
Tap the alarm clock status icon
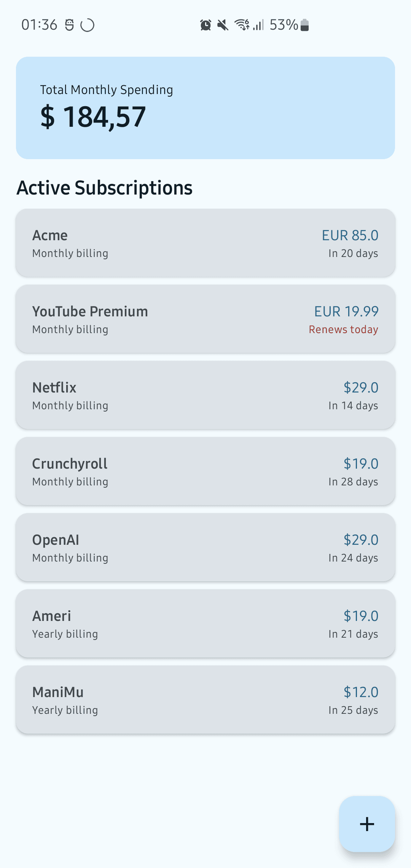pos(205,25)
